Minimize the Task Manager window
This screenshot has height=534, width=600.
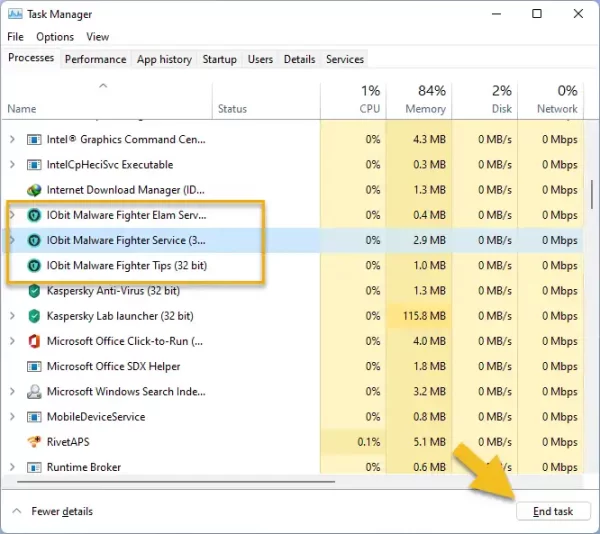pyautogui.click(x=496, y=14)
